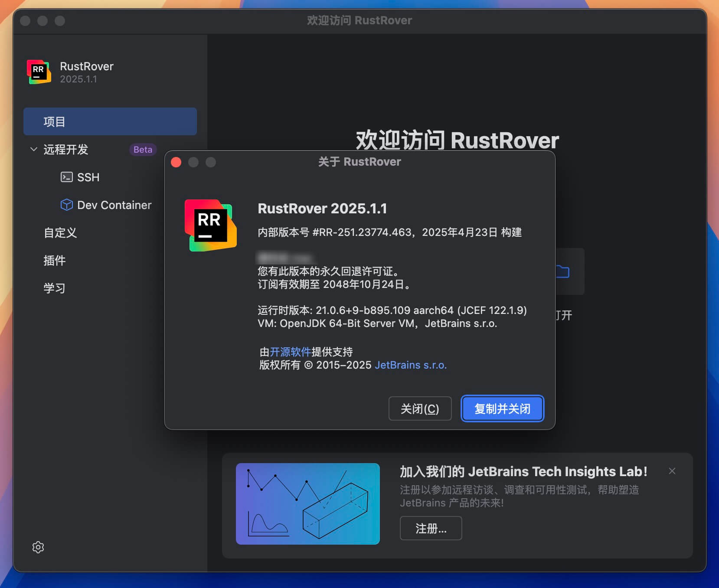Follow the 开源软件 link
This screenshot has height=588, width=719.
tap(290, 352)
